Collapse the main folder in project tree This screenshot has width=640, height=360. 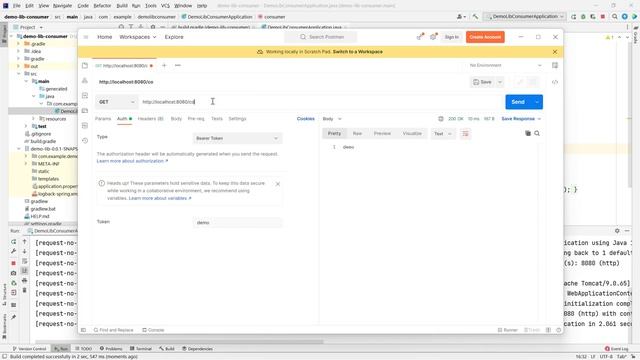coord(26,81)
